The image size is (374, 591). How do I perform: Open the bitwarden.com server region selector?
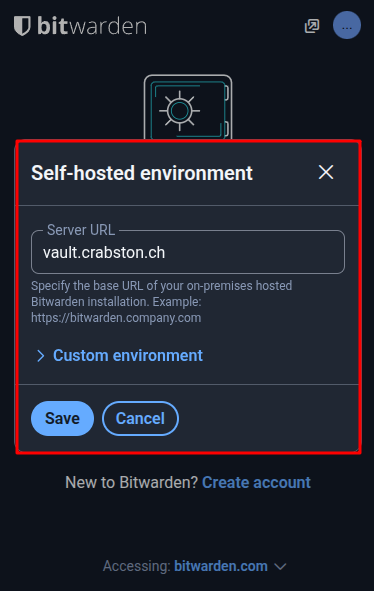coord(221,566)
